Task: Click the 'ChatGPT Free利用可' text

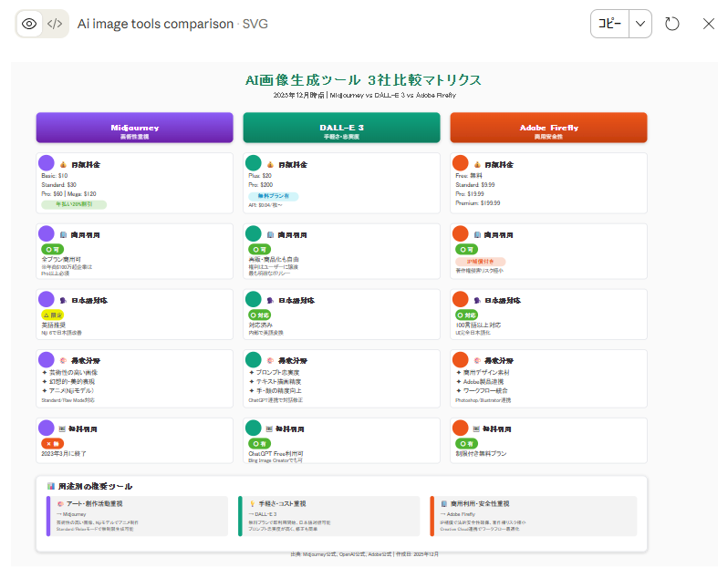Action: click(x=276, y=454)
